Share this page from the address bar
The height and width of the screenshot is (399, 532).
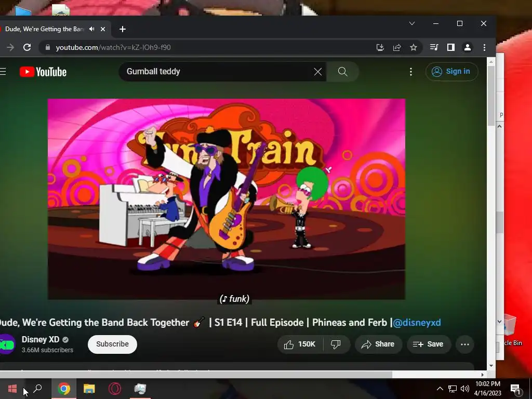point(396,47)
